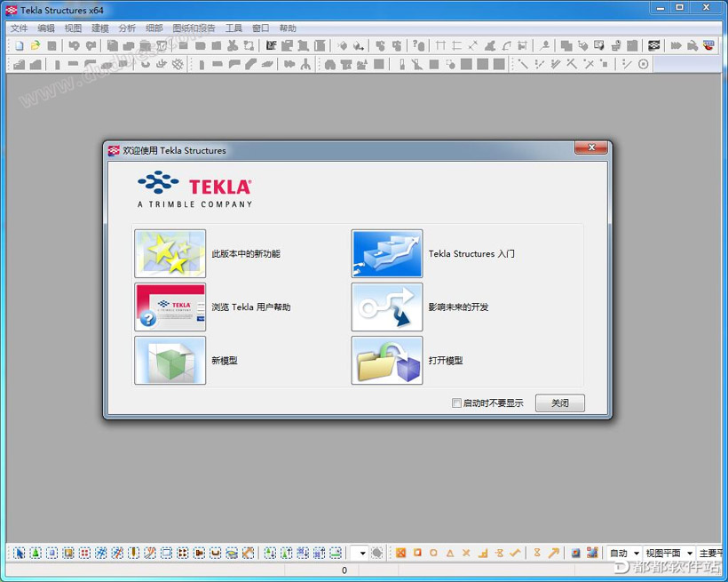Click the scissors cut icon in toolbar
This screenshot has height=582, width=728.
[x=233, y=45]
